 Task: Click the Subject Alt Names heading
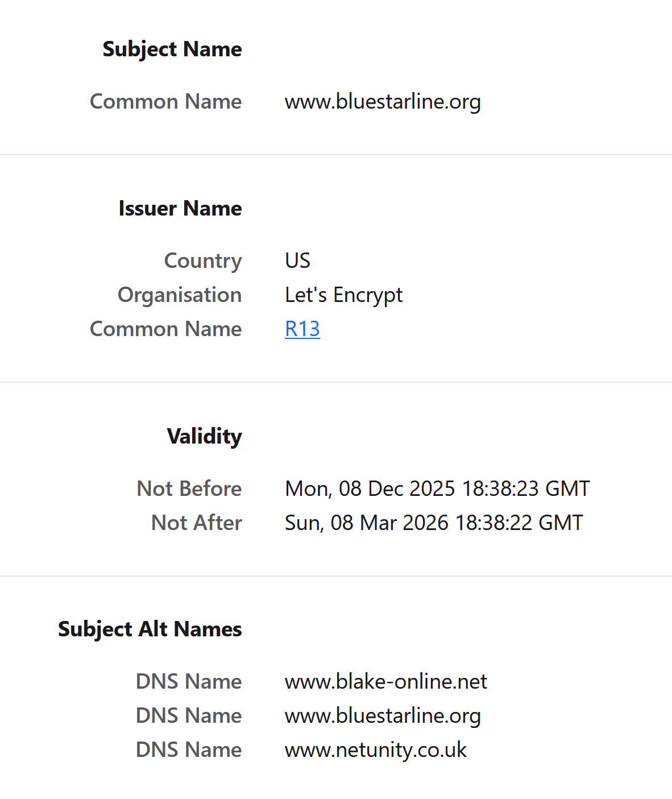(150, 630)
